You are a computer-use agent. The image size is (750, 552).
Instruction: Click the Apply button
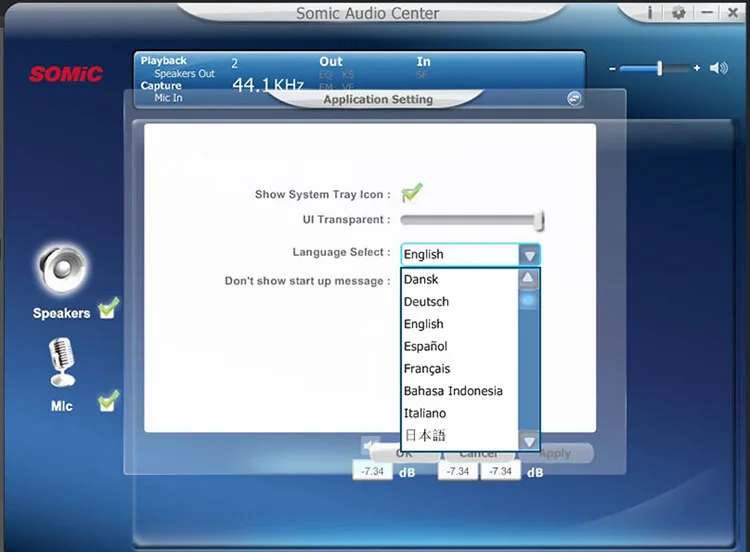(555, 453)
